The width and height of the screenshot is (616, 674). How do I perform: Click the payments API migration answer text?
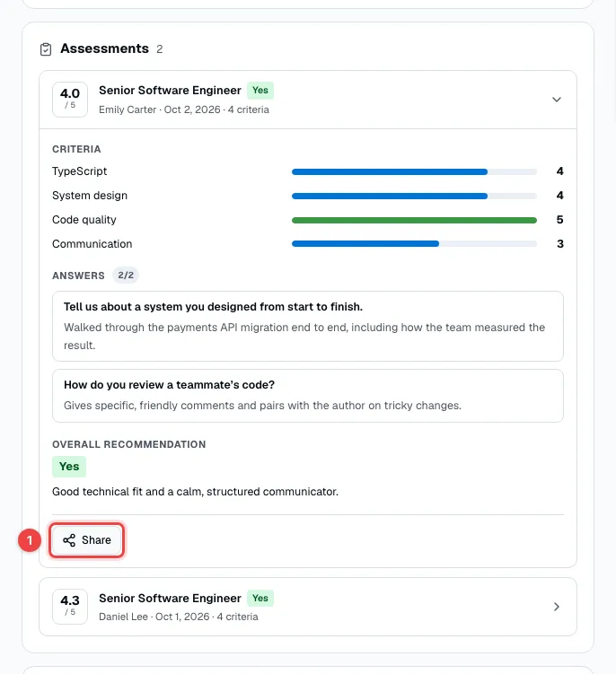click(304, 337)
